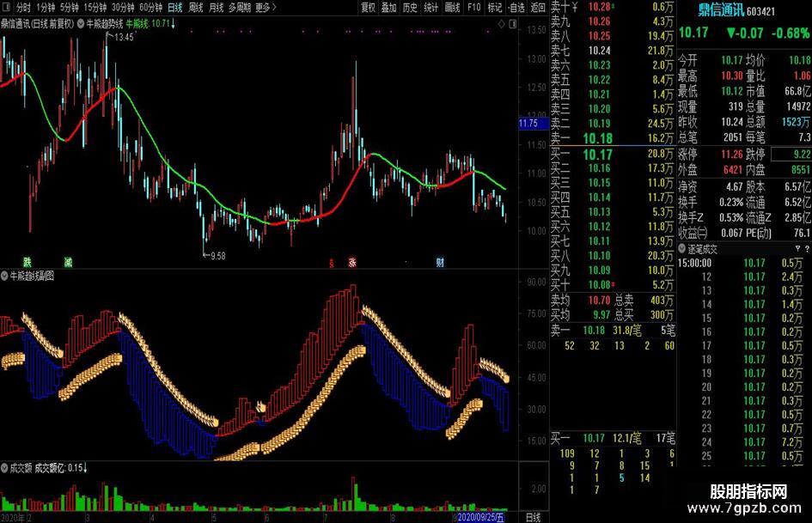Open the 牛熊趋线副图 sub-chart dropdown circle
Viewport: 812px width, 523px height.
pyautogui.click(x=4, y=276)
